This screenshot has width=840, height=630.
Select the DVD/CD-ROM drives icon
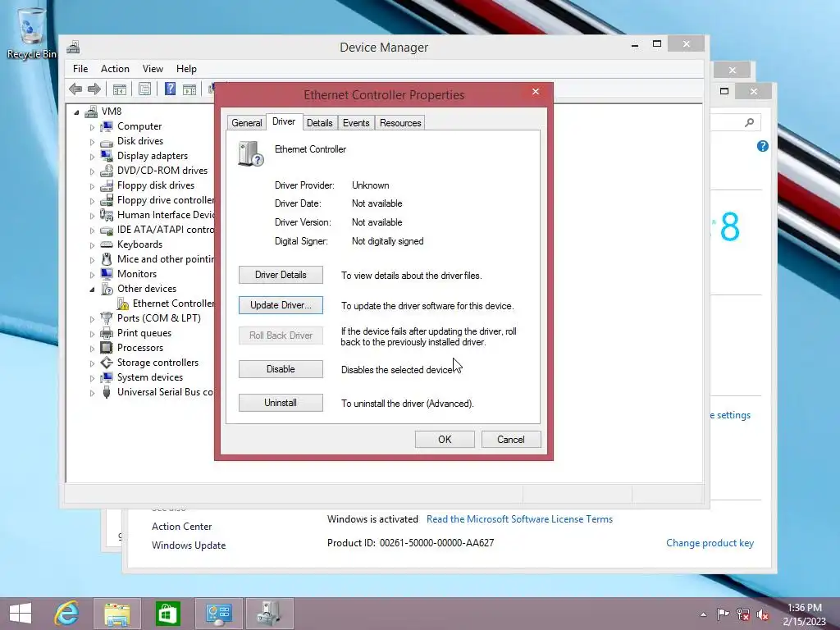pyautogui.click(x=107, y=171)
